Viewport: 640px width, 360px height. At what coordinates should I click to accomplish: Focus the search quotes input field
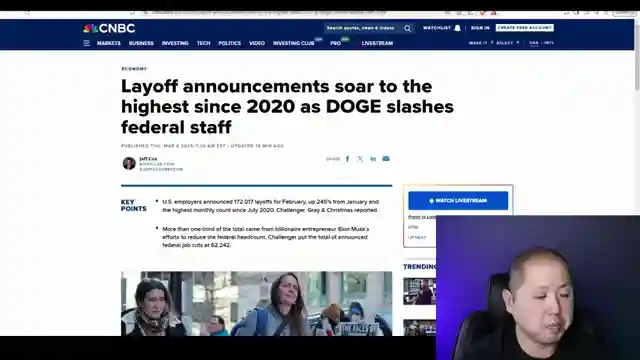(x=363, y=28)
